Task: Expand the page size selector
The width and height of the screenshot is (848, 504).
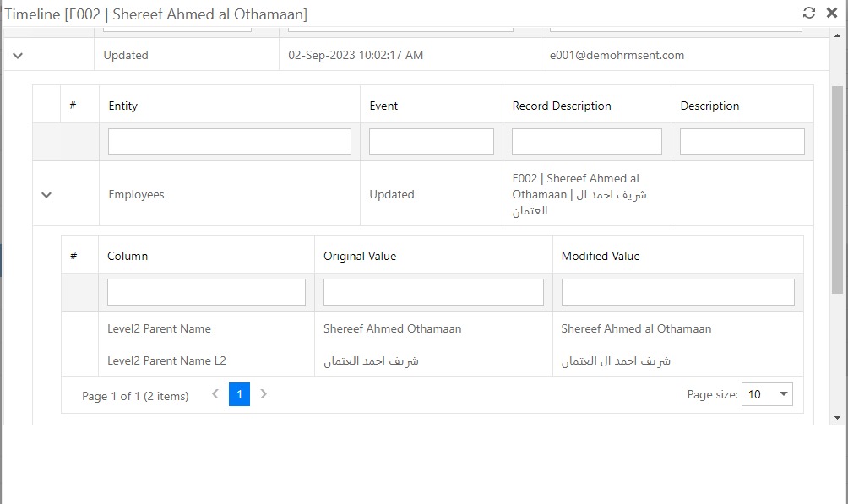Action: pos(767,393)
